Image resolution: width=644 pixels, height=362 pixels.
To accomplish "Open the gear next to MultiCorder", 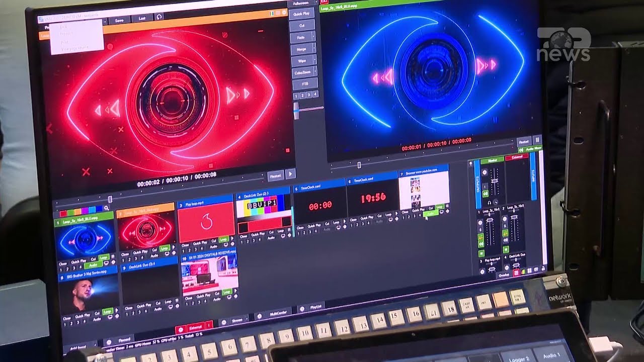I will pos(260,316).
